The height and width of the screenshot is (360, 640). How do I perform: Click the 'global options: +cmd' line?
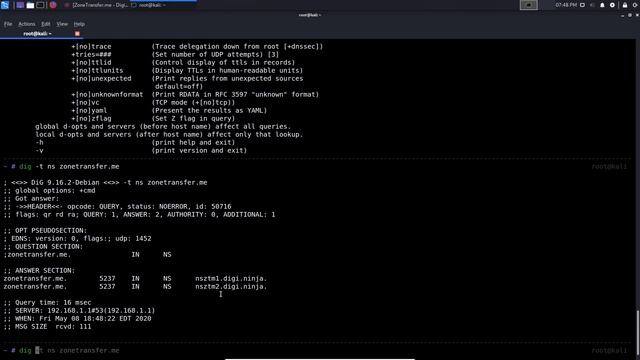pos(49,191)
